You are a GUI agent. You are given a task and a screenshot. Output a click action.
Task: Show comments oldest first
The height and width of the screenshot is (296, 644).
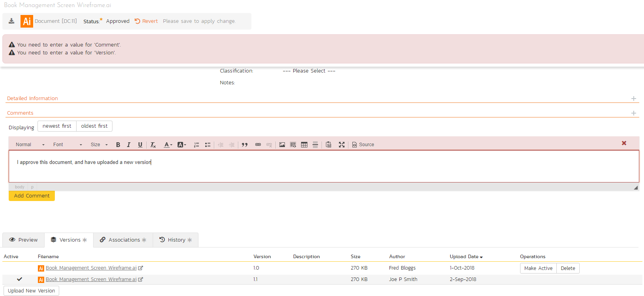pyautogui.click(x=94, y=126)
